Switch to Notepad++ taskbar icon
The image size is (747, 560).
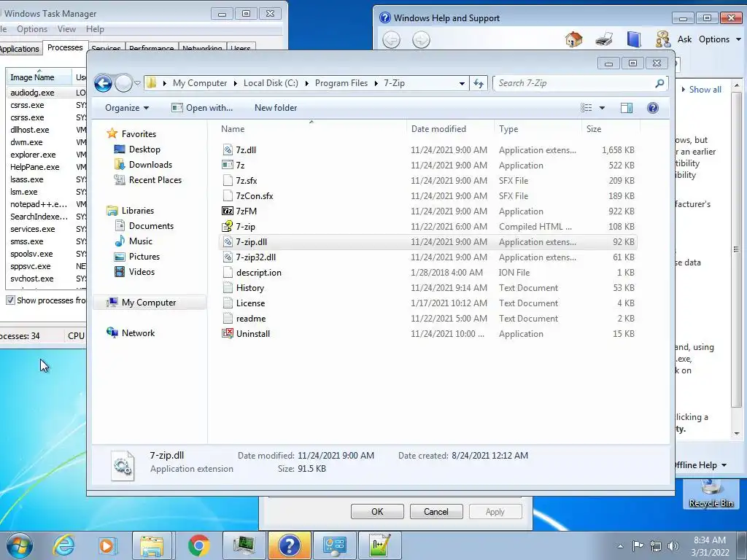tap(379, 545)
